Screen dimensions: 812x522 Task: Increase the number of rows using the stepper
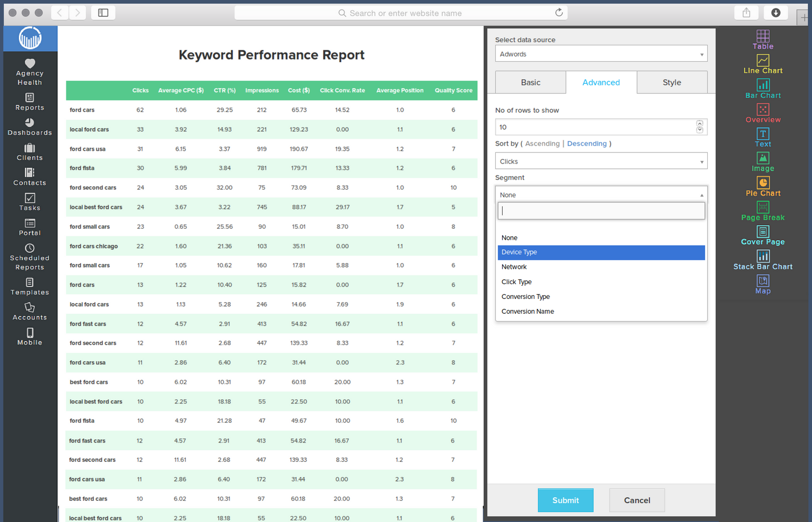pos(700,123)
